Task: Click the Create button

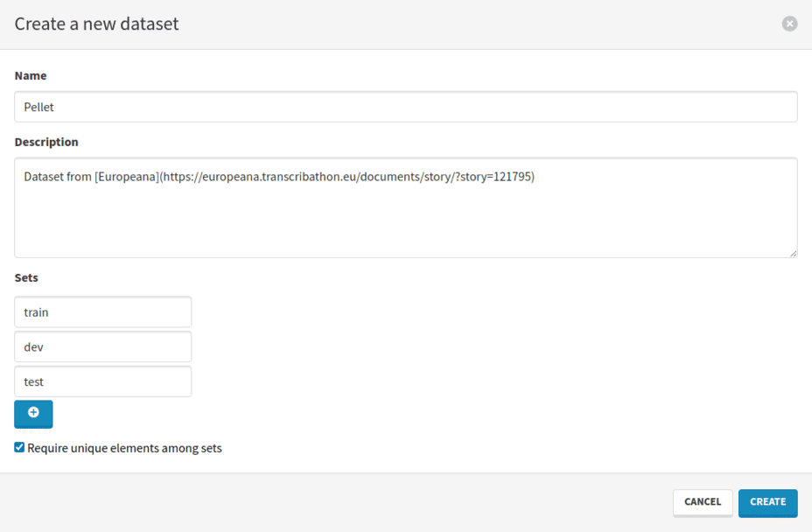Action: point(767,502)
